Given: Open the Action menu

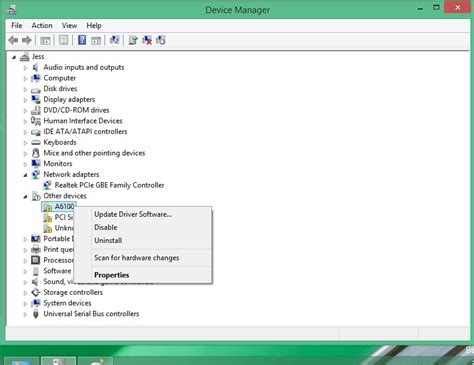Looking at the screenshot, I should tap(42, 26).
